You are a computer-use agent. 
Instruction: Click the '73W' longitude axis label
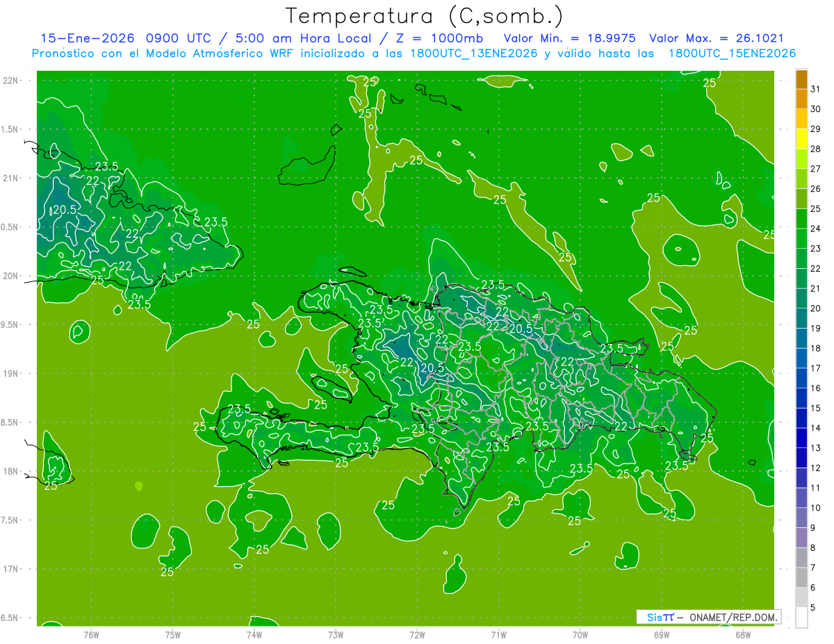pos(336,635)
